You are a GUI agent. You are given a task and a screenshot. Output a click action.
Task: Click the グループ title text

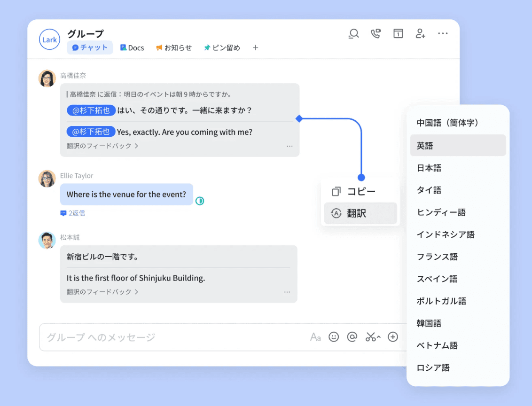86,34
